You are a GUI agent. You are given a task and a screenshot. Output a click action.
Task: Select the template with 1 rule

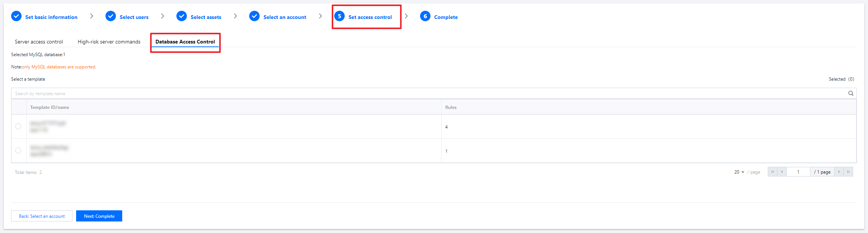[x=18, y=151]
